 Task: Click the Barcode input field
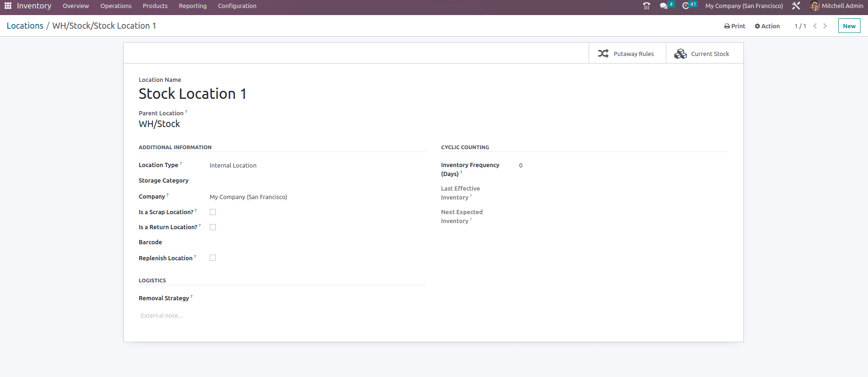(x=317, y=242)
